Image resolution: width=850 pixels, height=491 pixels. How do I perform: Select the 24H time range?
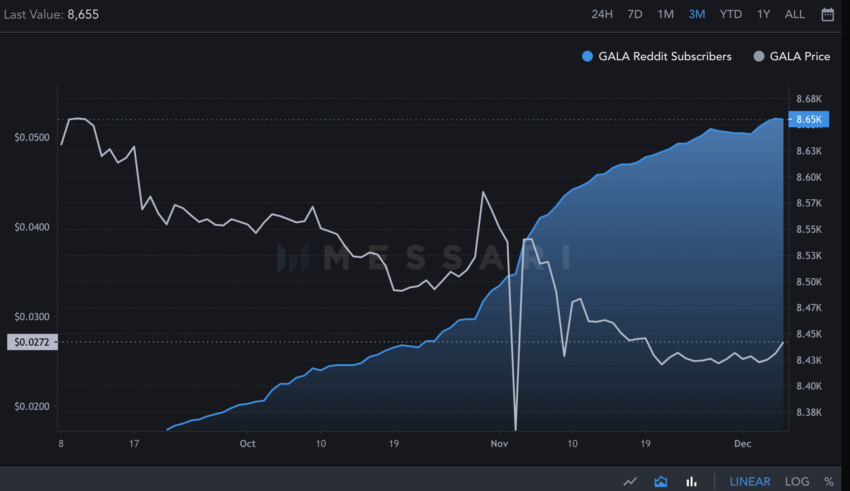click(x=602, y=15)
